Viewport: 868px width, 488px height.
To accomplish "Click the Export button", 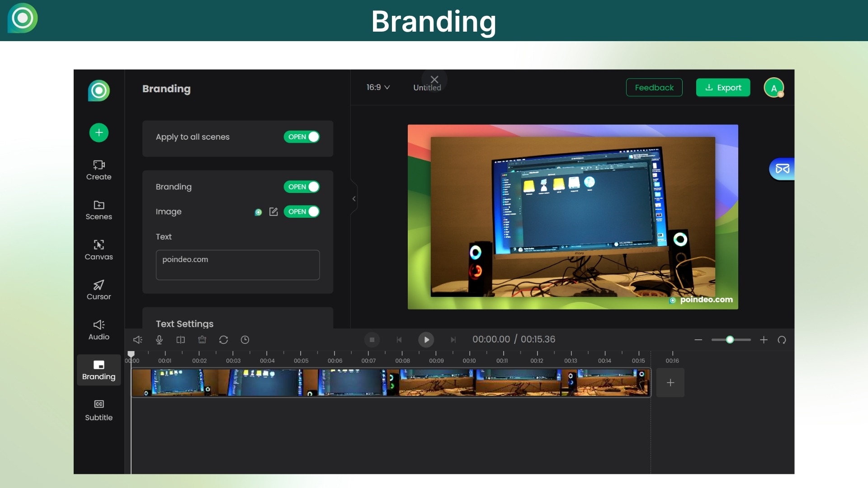I will click(722, 87).
